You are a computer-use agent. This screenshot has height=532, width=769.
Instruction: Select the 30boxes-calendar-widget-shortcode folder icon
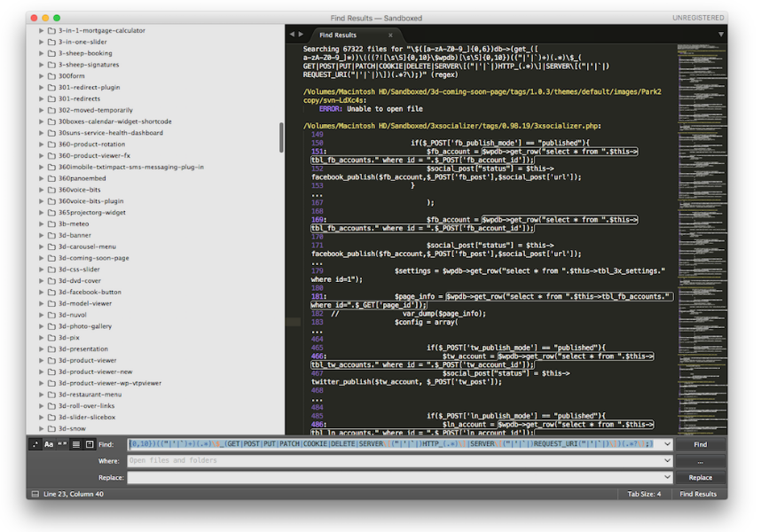51,121
